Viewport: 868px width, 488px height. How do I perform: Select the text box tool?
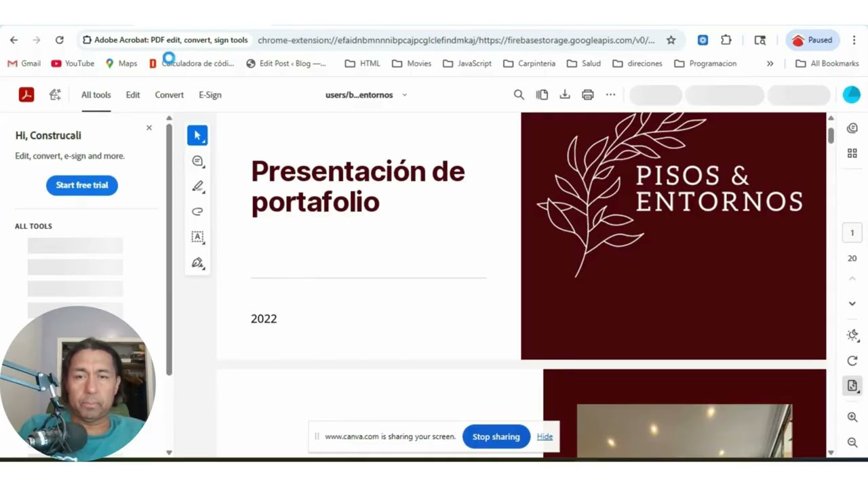(x=197, y=237)
